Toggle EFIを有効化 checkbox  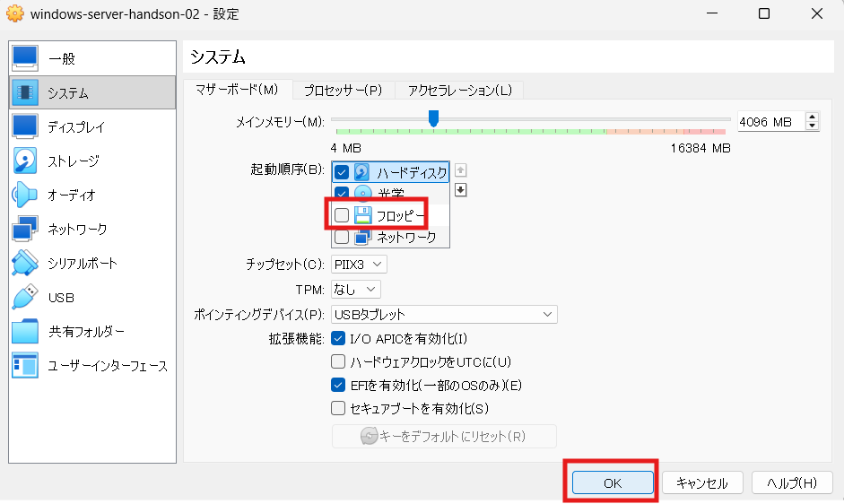(338, 385)
